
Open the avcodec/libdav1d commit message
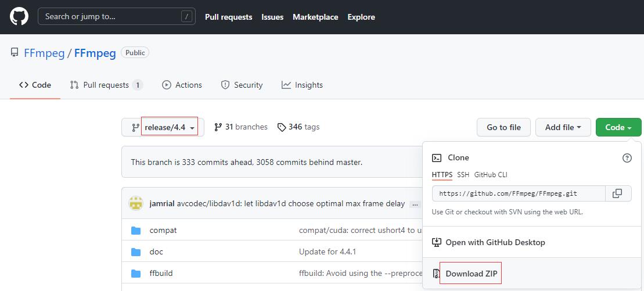click(x=291, y=203)
